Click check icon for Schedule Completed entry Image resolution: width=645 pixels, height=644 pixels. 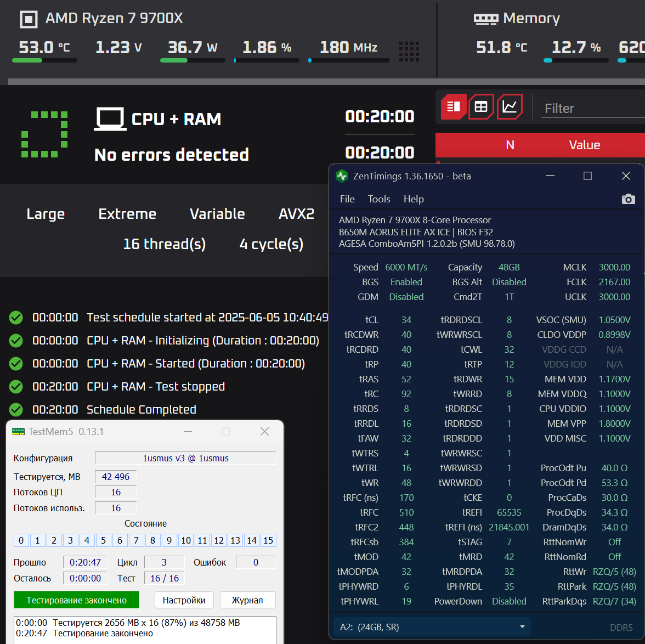point(16,410)
